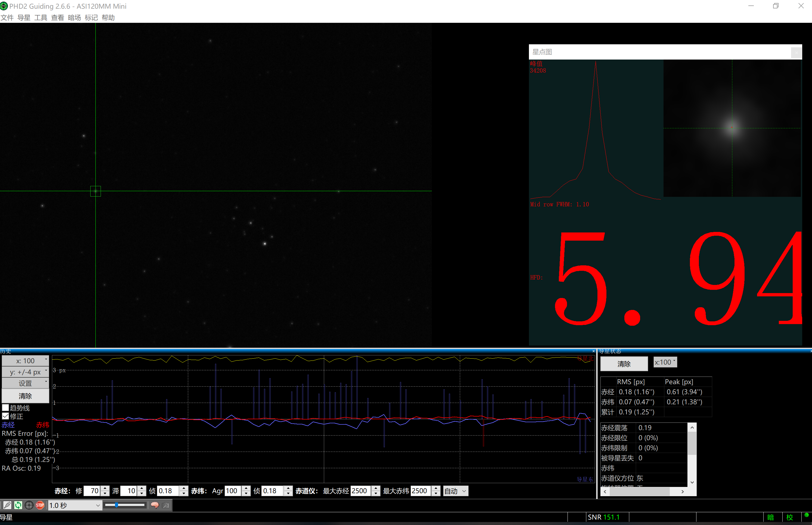Open the 自动 Dec guide mode dropdown
This screenshot has width=812, height=525.
[456, 491]
